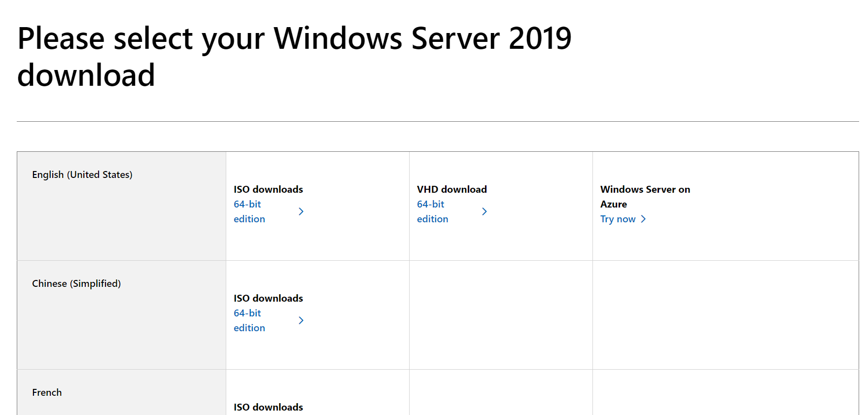
Task: Click Try now for Windows Server on Azure
Action: (618, 219)
